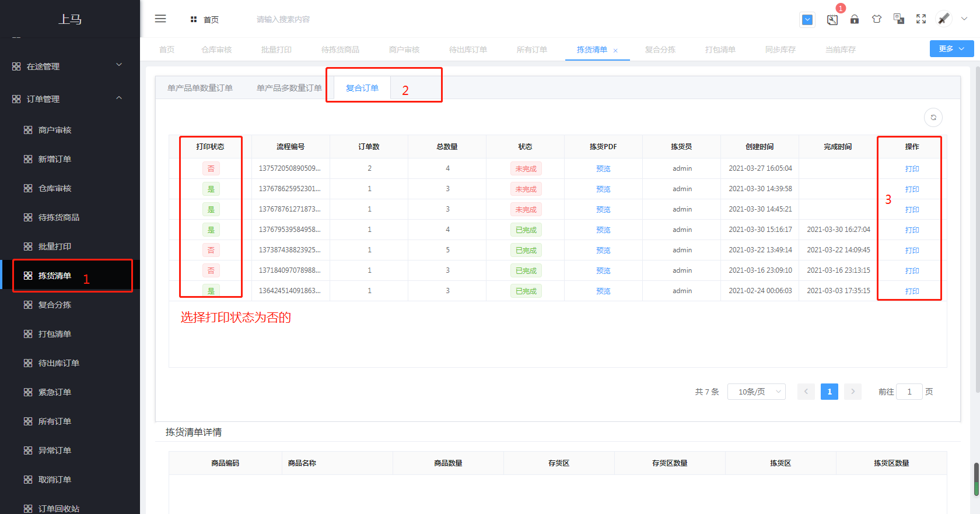Lock the screen with the padlock icon
Screen dimensions: 980x514
(x=855, y=19)
